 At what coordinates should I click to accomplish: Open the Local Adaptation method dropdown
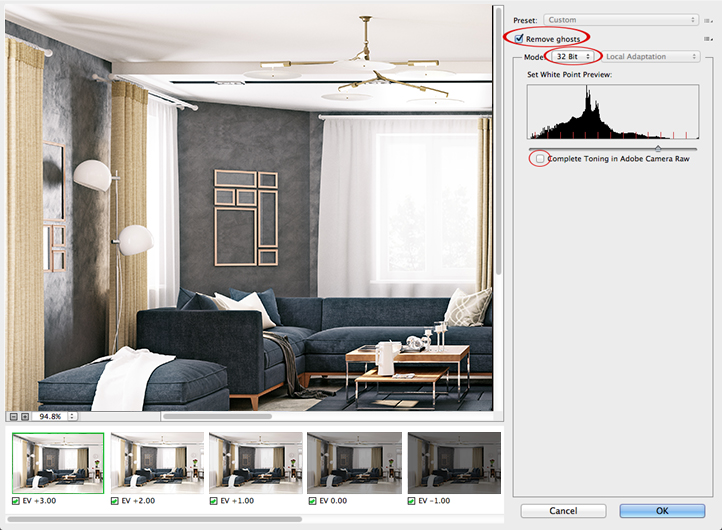click(x=651, y=56)
